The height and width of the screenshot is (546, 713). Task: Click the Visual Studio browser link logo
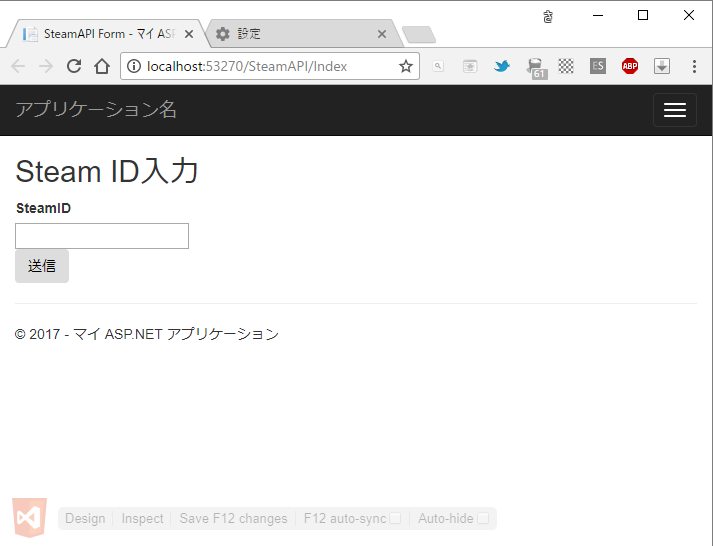tap(30, 517)
